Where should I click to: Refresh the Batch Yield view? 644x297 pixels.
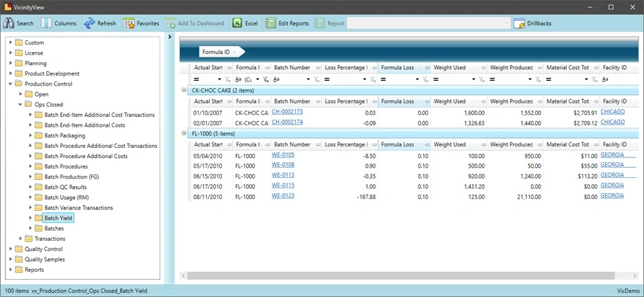point(100,23)
